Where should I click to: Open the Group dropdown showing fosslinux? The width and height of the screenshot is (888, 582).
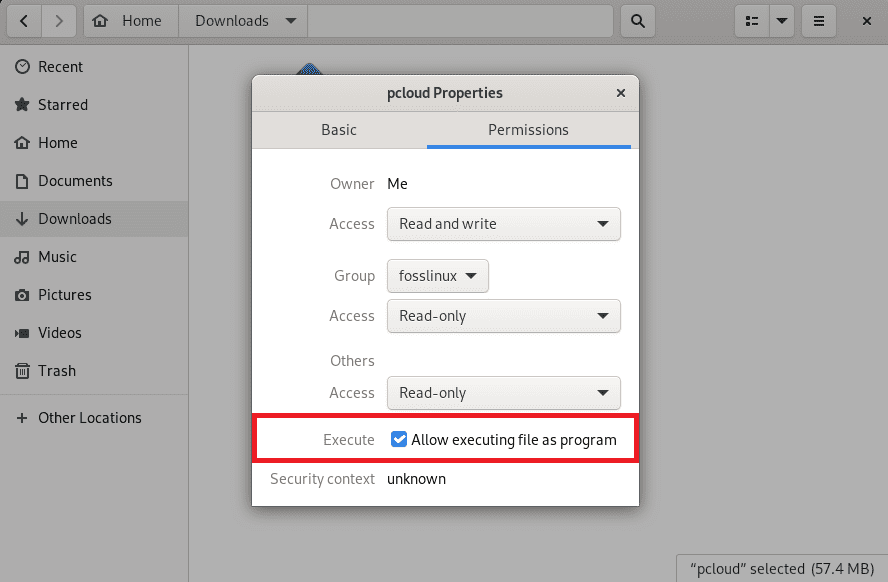438,276
